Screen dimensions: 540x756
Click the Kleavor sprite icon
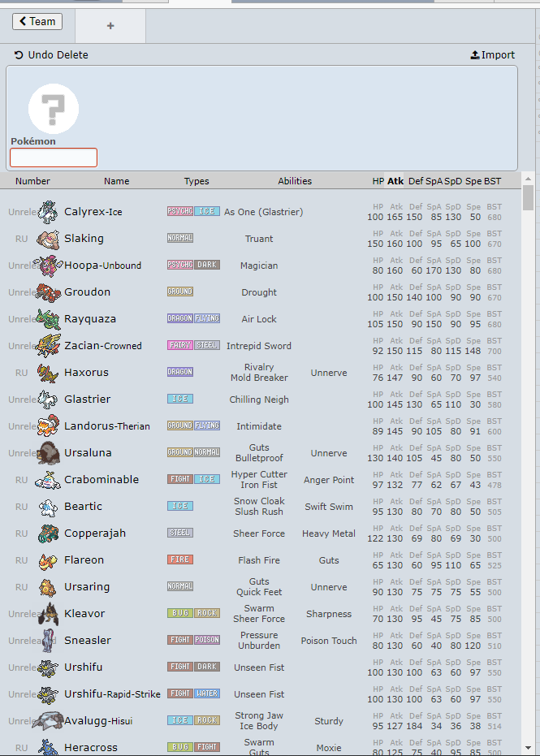click(x=48, y=614)
